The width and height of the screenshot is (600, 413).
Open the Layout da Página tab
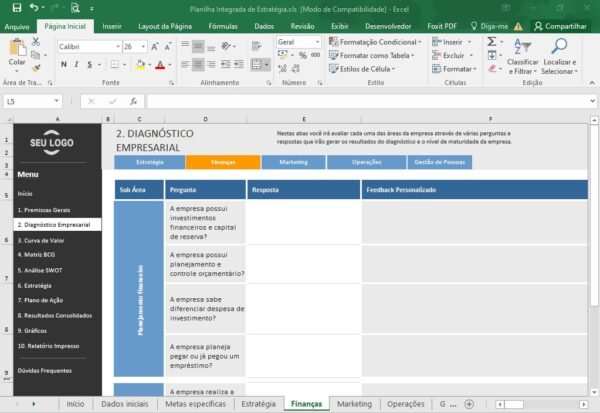(165, 26)
